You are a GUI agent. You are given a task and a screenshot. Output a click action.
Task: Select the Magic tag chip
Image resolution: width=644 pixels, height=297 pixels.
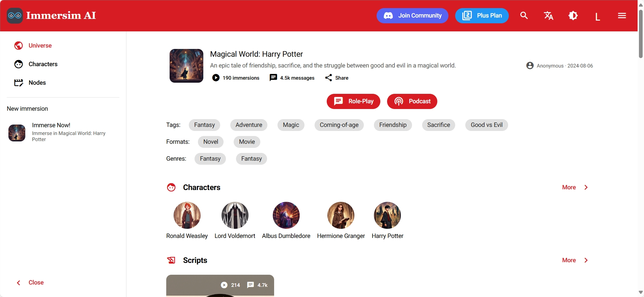(291, 125)
